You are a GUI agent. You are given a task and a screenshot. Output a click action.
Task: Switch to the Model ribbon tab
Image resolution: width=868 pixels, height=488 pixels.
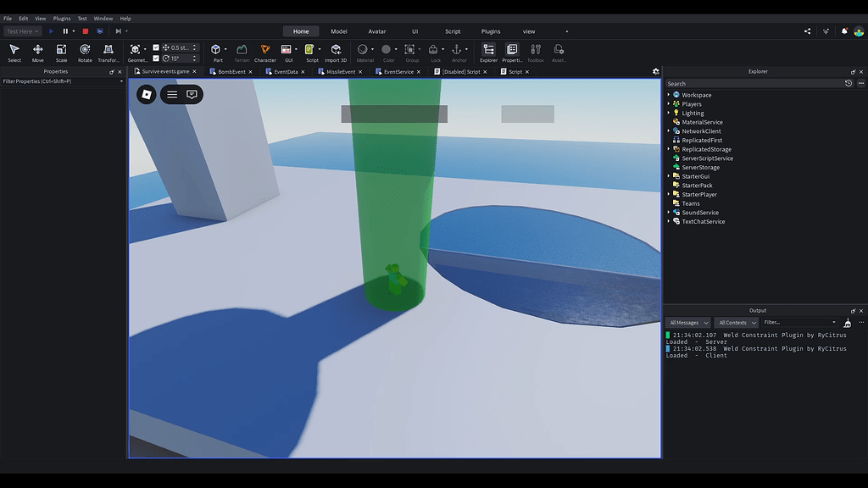[x=338, y=31]
